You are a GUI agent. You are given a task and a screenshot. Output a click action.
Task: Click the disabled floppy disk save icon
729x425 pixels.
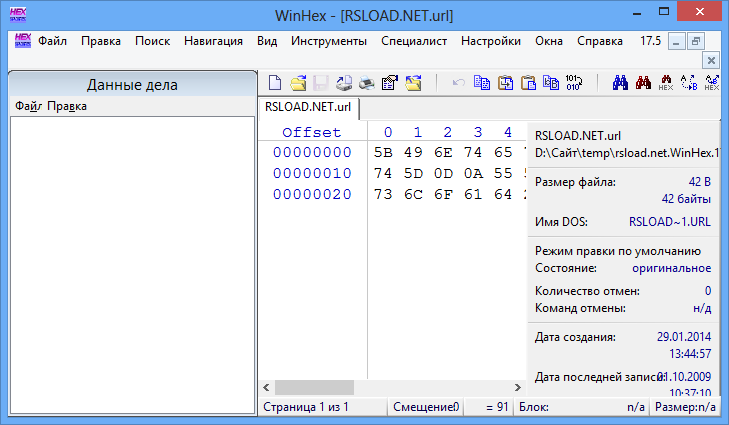coord(321,83)
